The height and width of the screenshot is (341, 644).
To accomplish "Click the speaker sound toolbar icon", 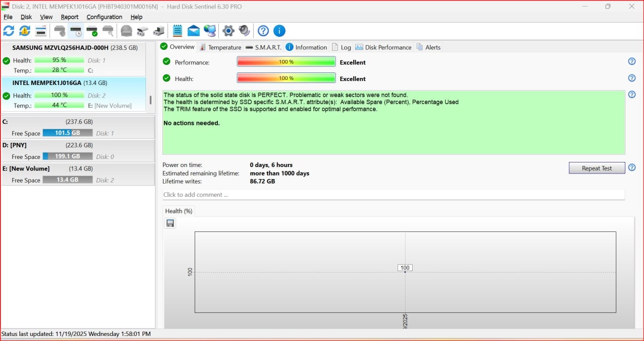I will (x=245, y=31).
